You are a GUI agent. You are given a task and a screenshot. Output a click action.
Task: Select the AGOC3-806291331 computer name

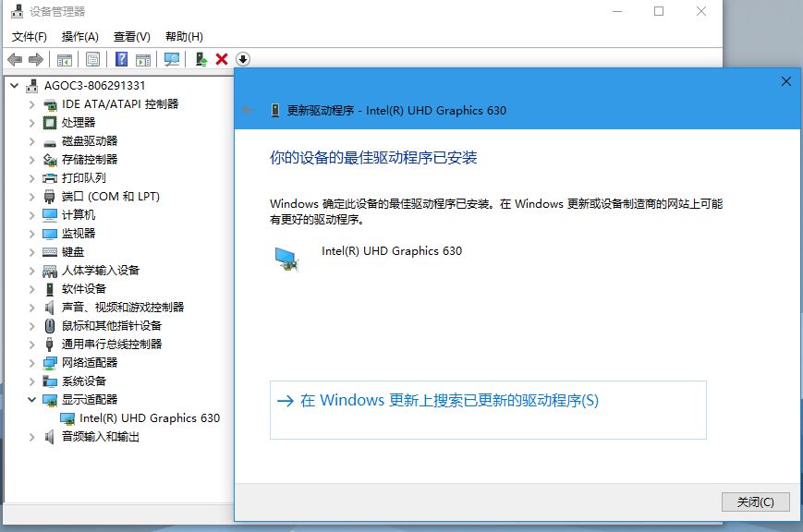tap(95, 86)
